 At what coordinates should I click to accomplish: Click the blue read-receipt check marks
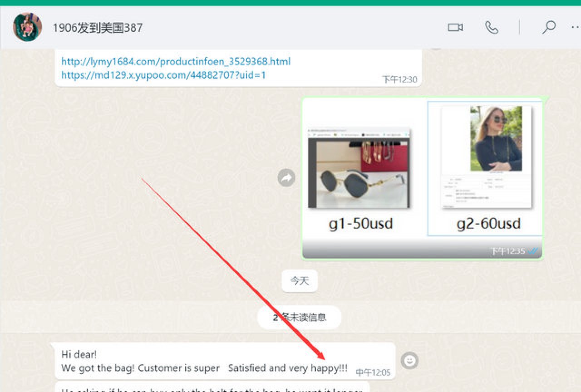click(x=533, y=251)
